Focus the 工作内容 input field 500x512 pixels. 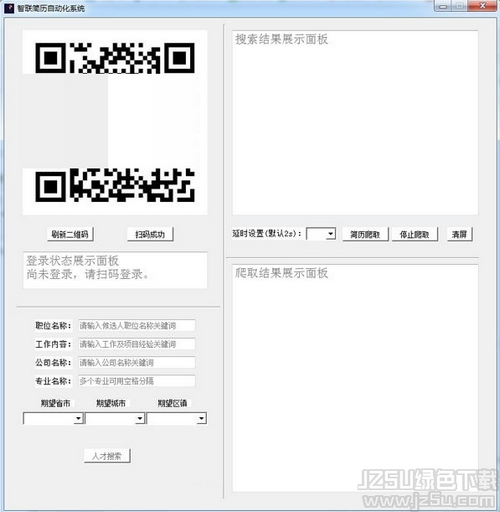tap(137, 344)
